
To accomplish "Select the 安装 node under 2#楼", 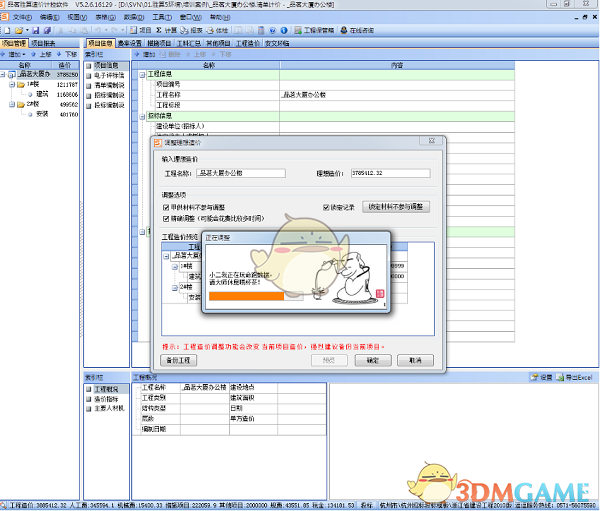I will 42,114.
